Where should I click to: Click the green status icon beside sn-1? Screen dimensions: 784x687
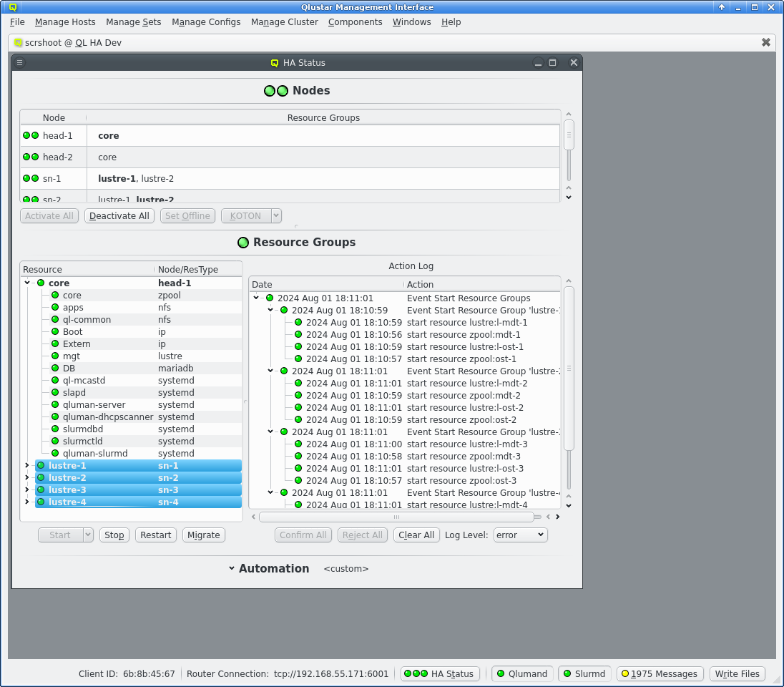31,179
